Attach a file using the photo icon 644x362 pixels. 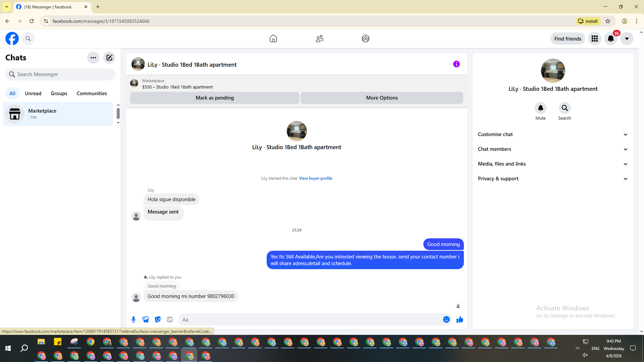coord(146,319)
